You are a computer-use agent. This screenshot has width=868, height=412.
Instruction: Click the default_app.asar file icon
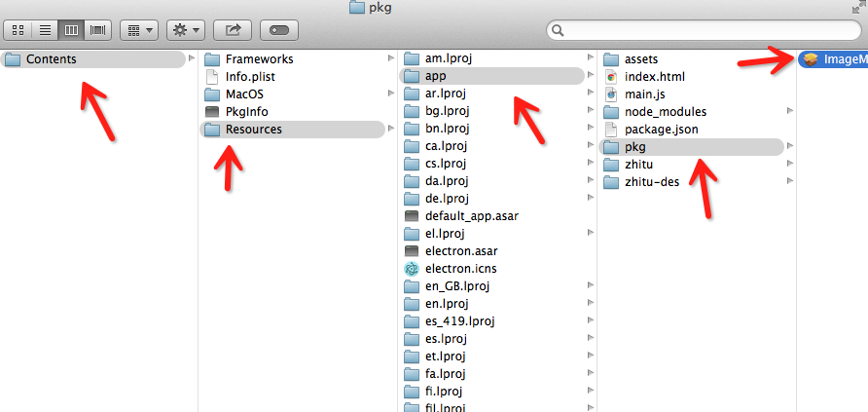point(412,216)
